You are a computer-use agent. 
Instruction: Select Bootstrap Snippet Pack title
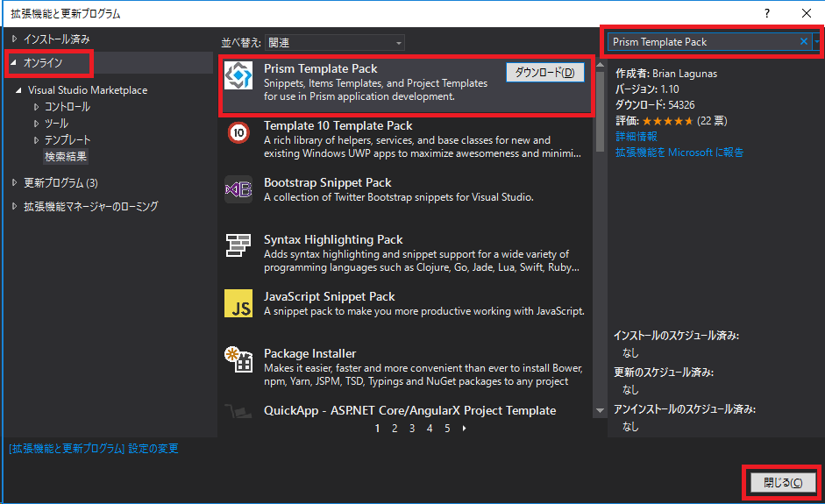(x=327, y=182)
